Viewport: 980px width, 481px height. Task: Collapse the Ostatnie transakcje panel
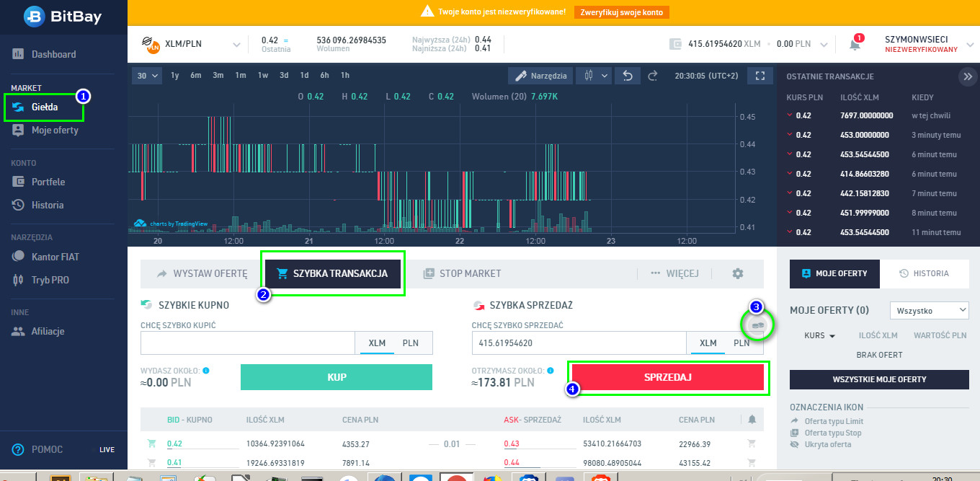click(x=966, y=76)
